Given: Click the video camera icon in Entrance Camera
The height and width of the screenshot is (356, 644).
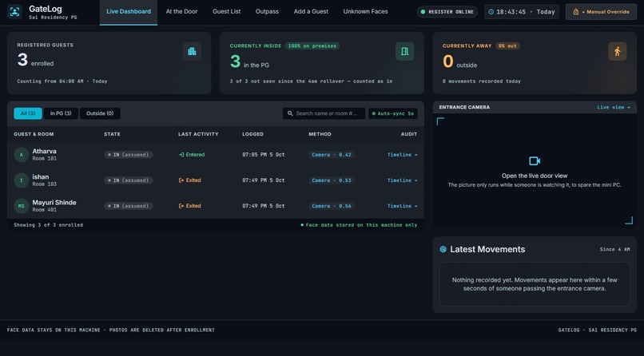Looking at the screenshot, I should pyautogui.click(x=535, y=160).
